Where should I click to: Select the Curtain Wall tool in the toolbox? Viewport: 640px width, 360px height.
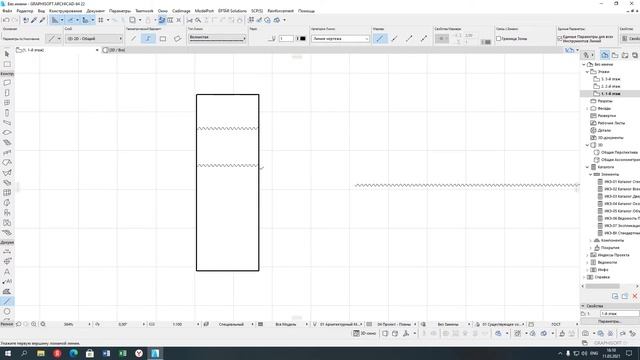[7, 192]
